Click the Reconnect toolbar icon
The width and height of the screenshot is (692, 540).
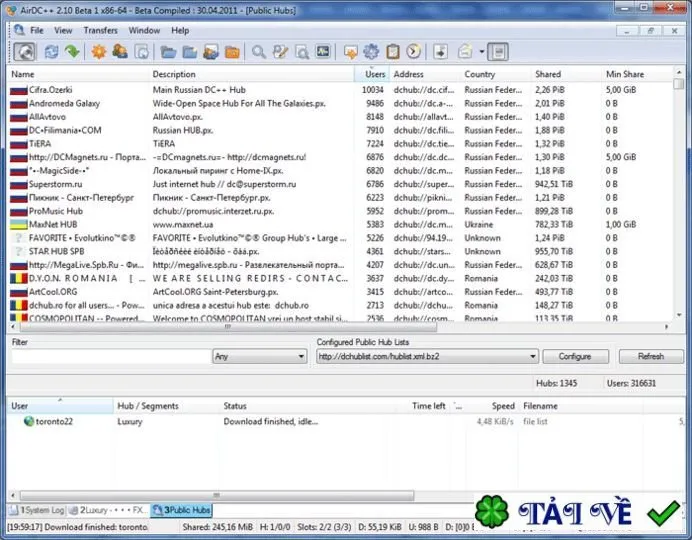(x=51, y=52)
